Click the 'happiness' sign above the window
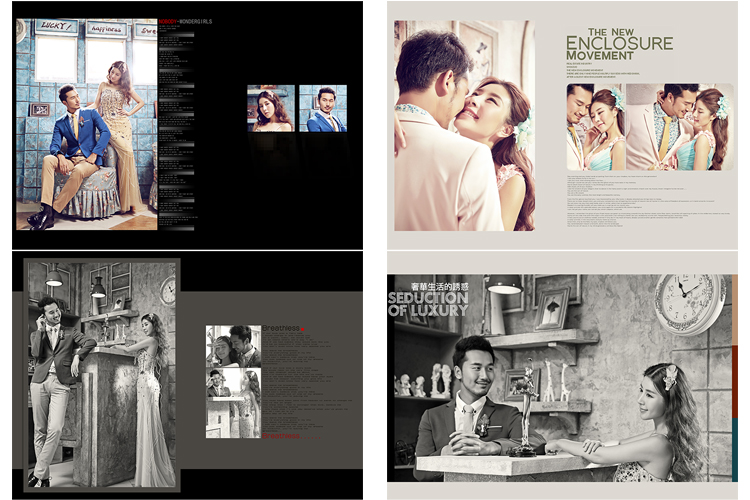This screenshot has width=750, height=500. click(107, 31)
